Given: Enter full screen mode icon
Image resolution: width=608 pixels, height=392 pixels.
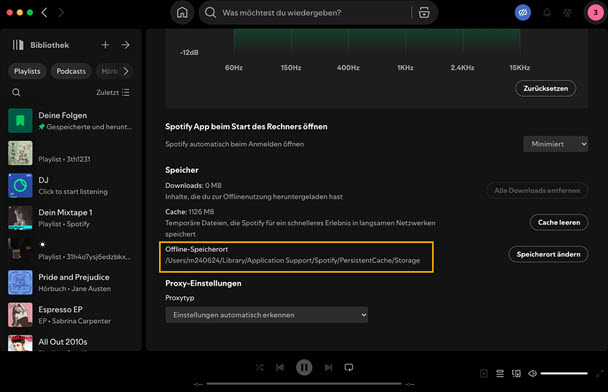Looking at the screenshot, I should (600, 373).
